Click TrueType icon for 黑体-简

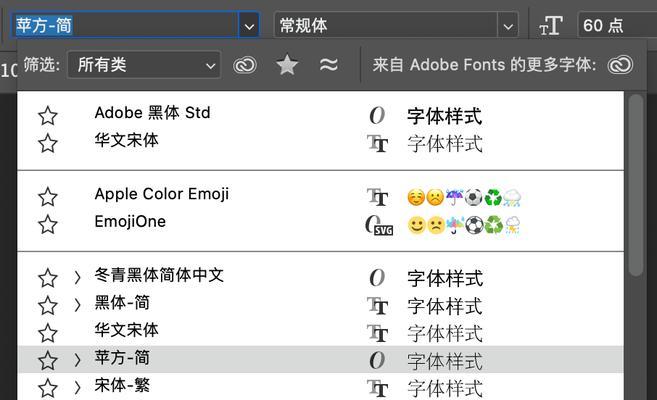click(x=378, y=306)
